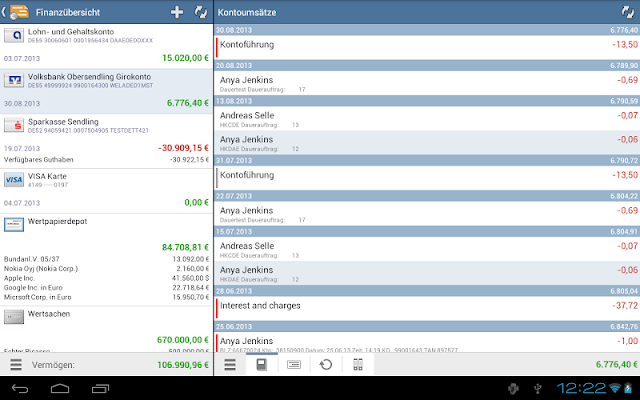Open Anya Jenkins HKDAE transaction under 13.08.2013
This screenshot has height=400, width=640.
(427, 142)
